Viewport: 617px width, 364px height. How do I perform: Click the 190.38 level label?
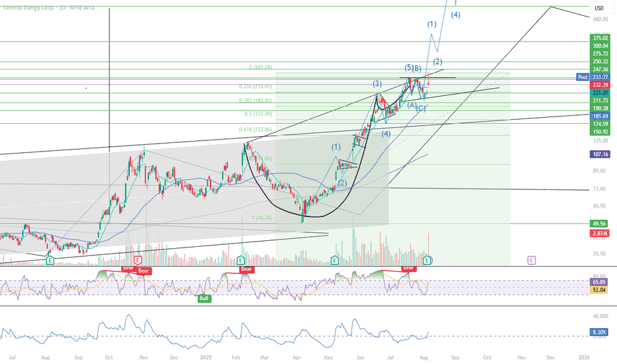pyautogui.click(x=600, y=109)
